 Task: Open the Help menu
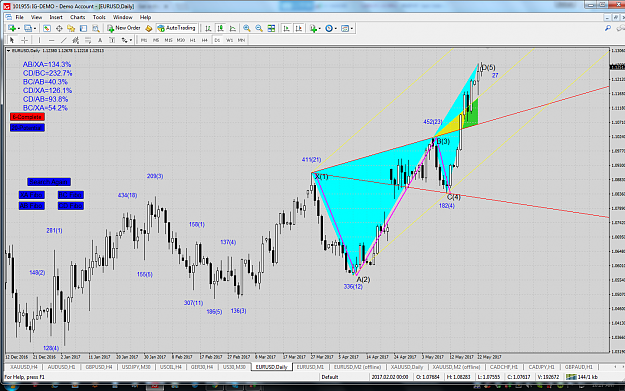[x=145, y=17]
